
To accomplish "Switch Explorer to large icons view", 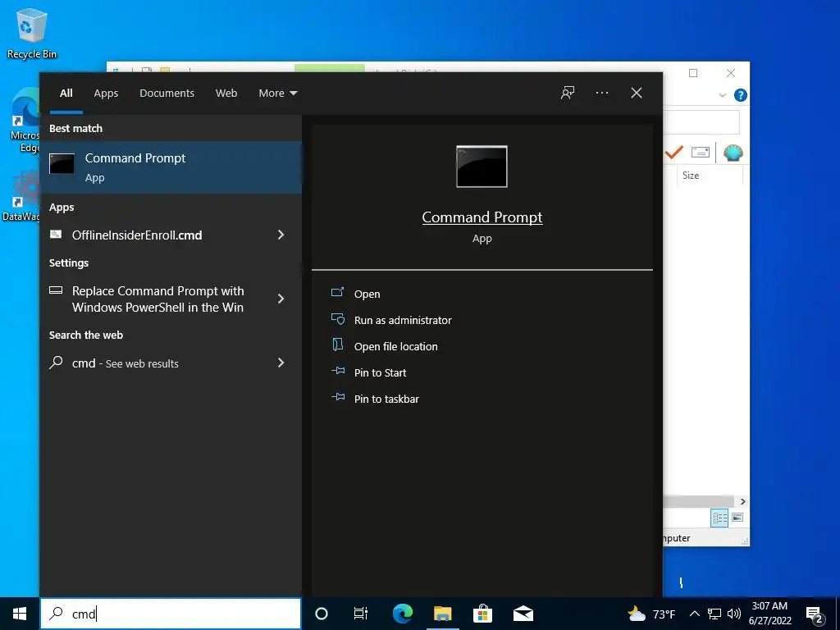I will 737,518.
